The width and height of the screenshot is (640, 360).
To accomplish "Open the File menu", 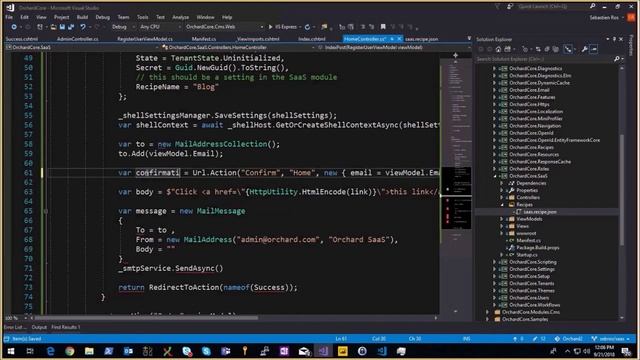I will (9, 17).
